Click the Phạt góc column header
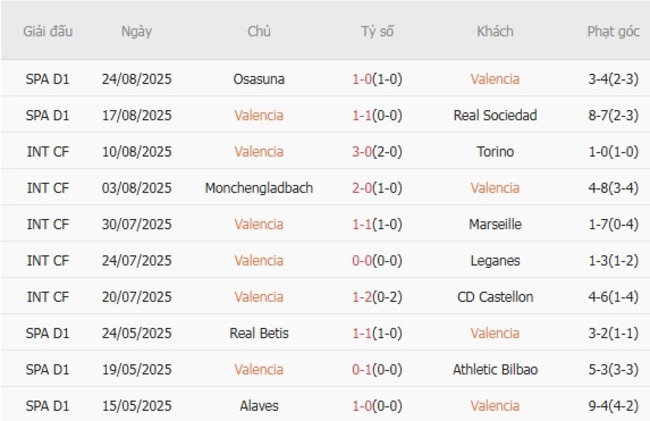 tap(613, 31)
